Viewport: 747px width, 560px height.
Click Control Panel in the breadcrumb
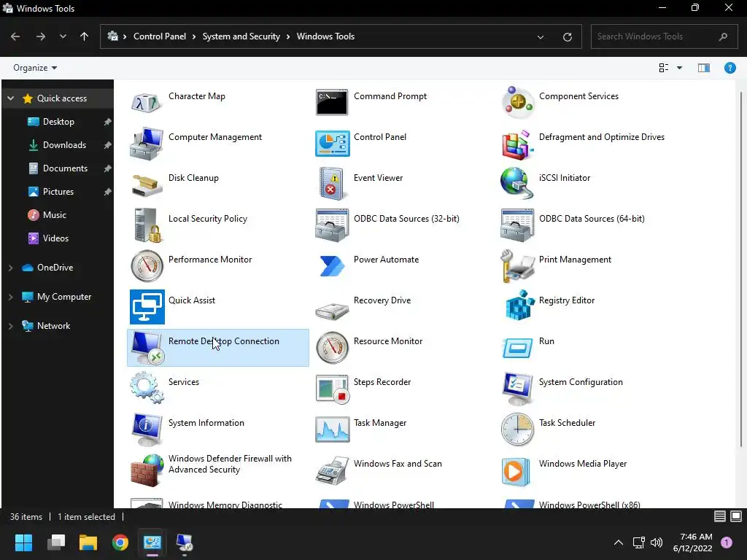pyautogui.click(x=160, y=36)
